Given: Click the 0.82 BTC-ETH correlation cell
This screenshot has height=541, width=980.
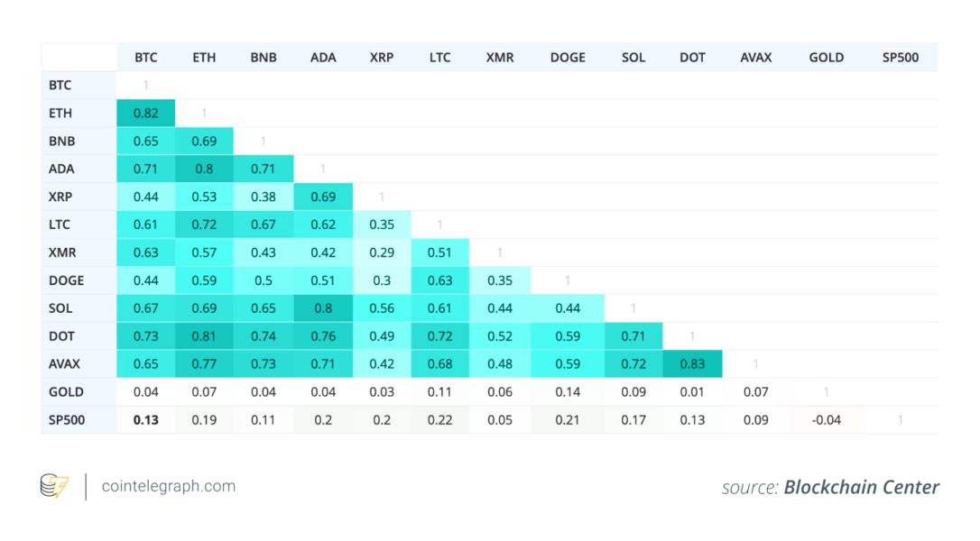Looking at the screenshot, I should [146, 114].
